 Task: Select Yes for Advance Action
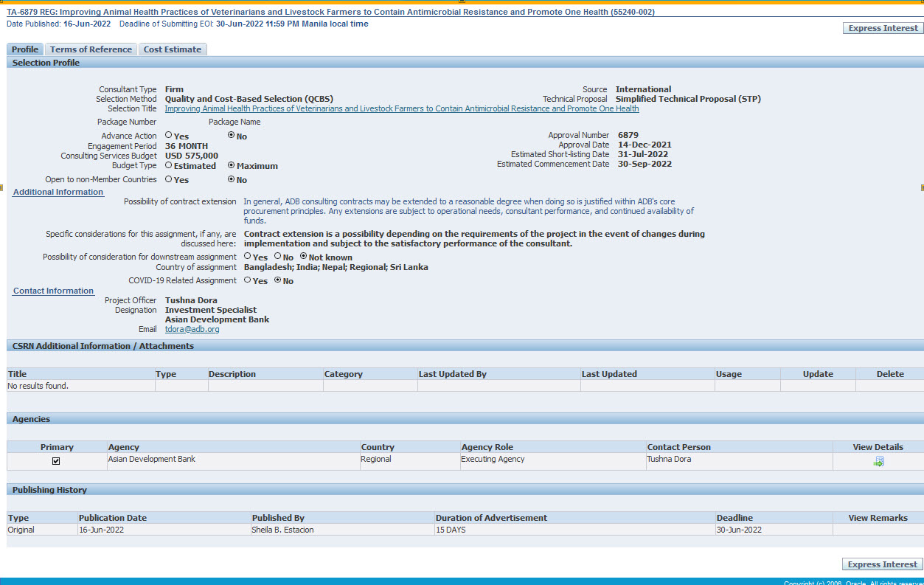coord(169,136)
